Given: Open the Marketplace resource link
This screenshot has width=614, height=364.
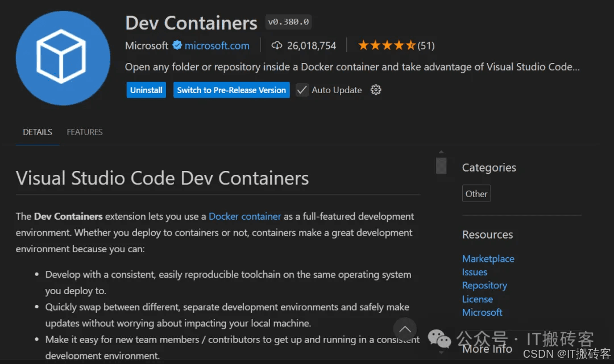Looking at the screenshot, I should tap(488, 259).
